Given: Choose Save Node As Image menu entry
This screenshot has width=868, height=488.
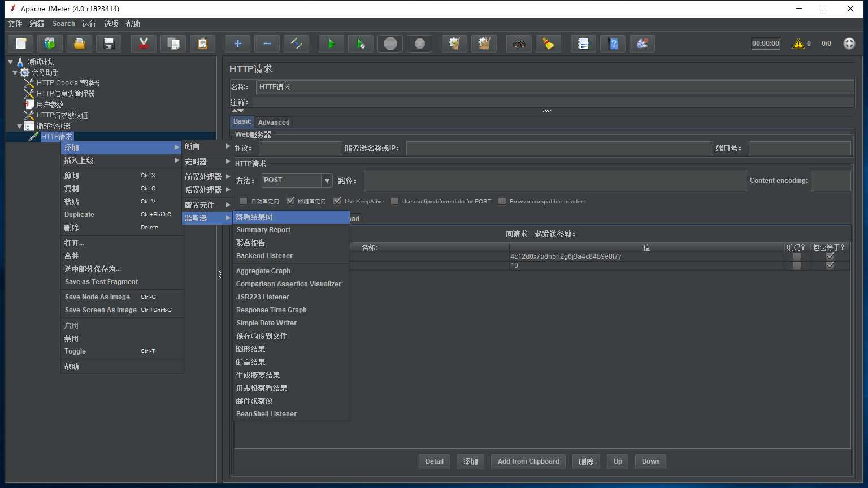Looking at the screenshot, I should [121, 297].
